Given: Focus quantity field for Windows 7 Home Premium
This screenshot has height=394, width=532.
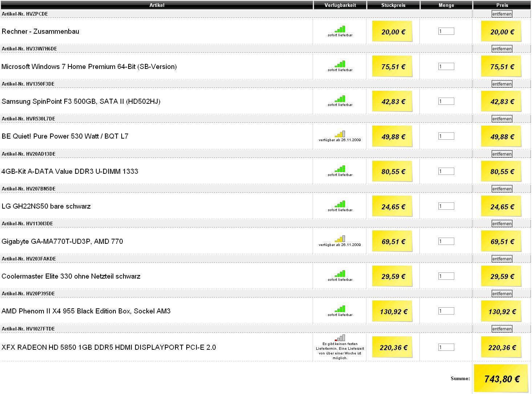Looking at the screenshot, I should coord(446,66).
